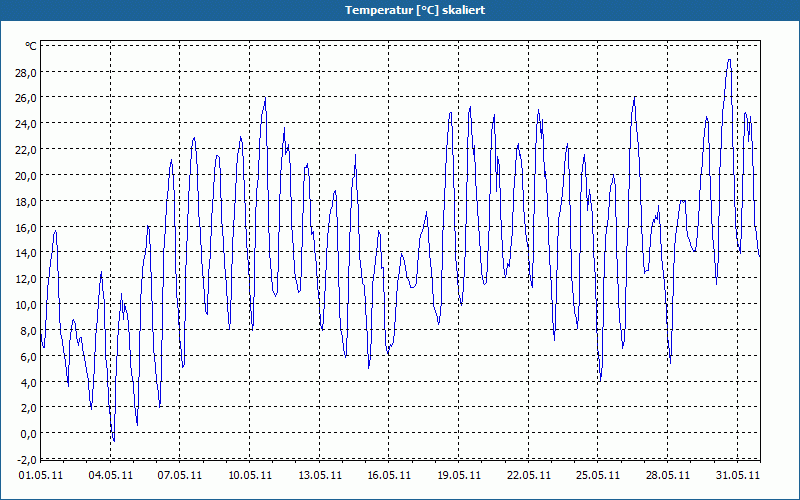Click the -2,0 y-axis label
The image size is (800, 500).
(27, 459)
